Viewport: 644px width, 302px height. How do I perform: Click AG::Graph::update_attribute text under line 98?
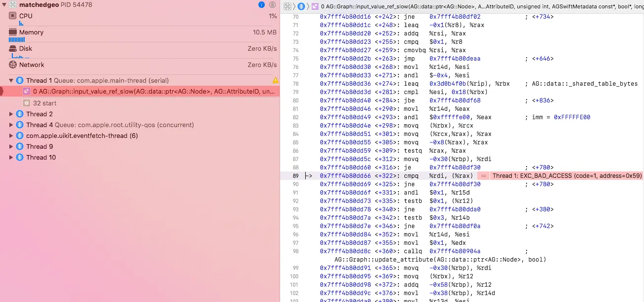440,259
